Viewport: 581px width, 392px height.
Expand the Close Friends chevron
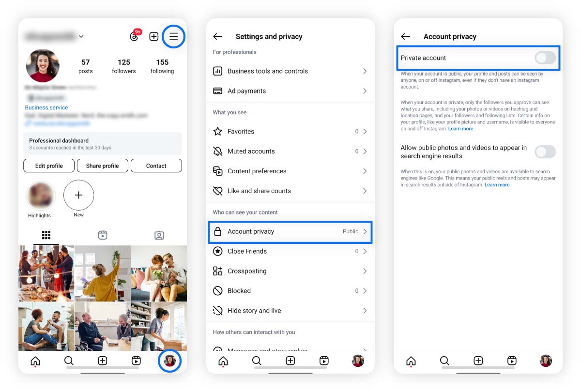click(x=365, y=251)
